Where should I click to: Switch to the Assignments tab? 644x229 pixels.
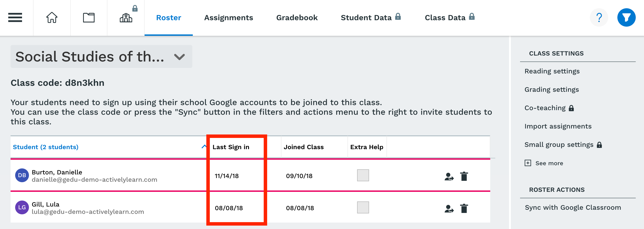[x=229, y=17]
